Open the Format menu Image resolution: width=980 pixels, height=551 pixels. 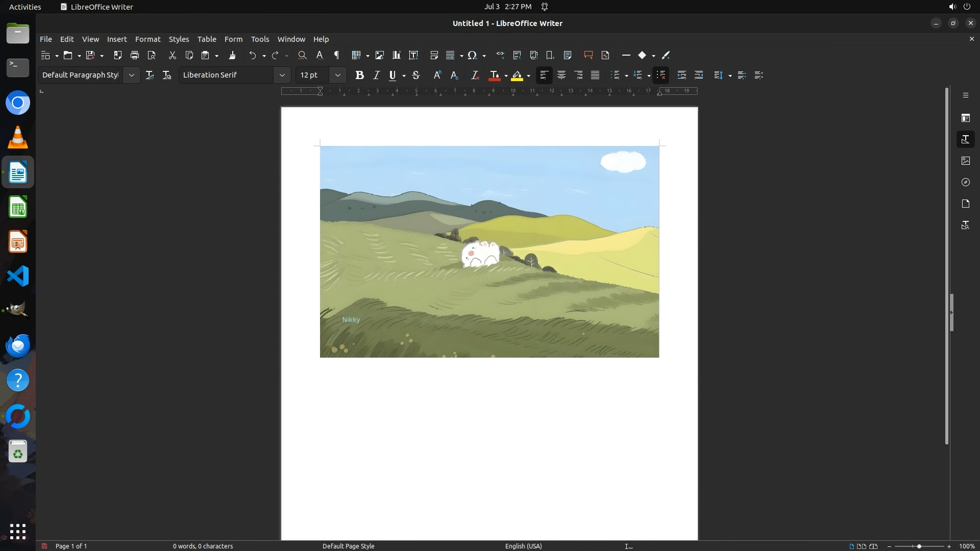coord(148,39)
